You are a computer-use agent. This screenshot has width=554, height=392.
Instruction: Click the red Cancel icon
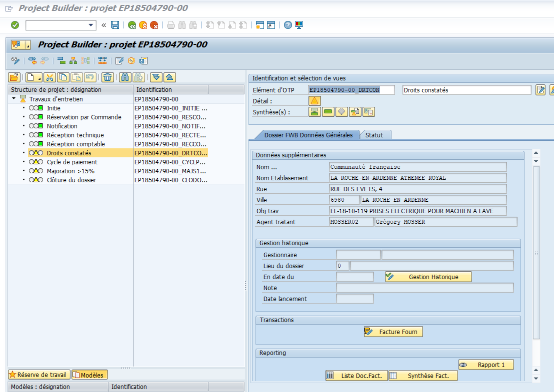click(154, 25)
